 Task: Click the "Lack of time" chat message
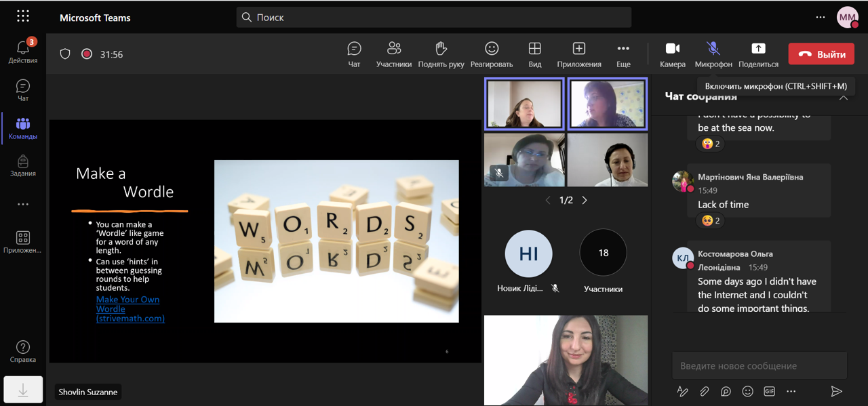[724, 204]
